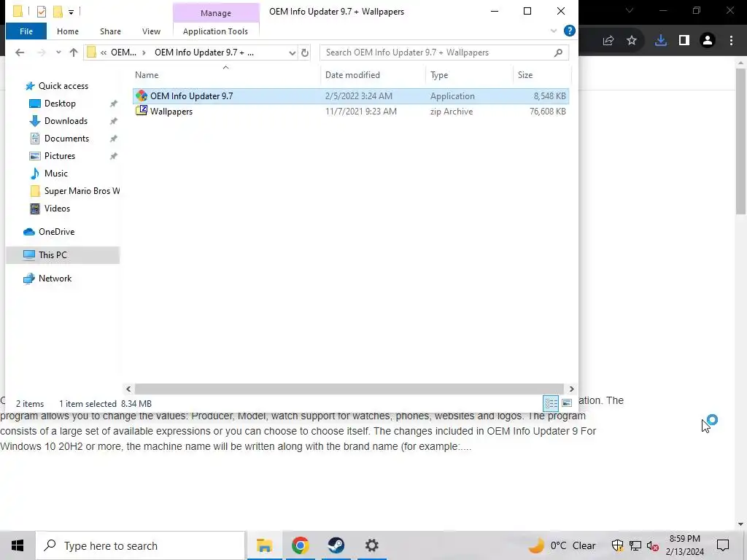The height and width of the screenshot is (560, 747).
Task: Share page icon in Chrome toolbar
Action: pyautogui.click(x=608, y=41)
